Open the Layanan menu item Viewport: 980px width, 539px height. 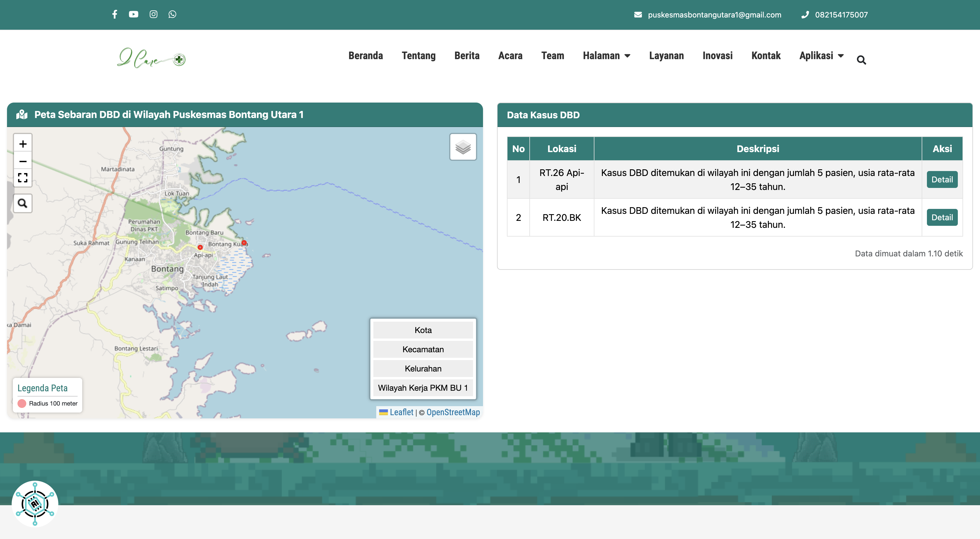click(x=666, y=56)
